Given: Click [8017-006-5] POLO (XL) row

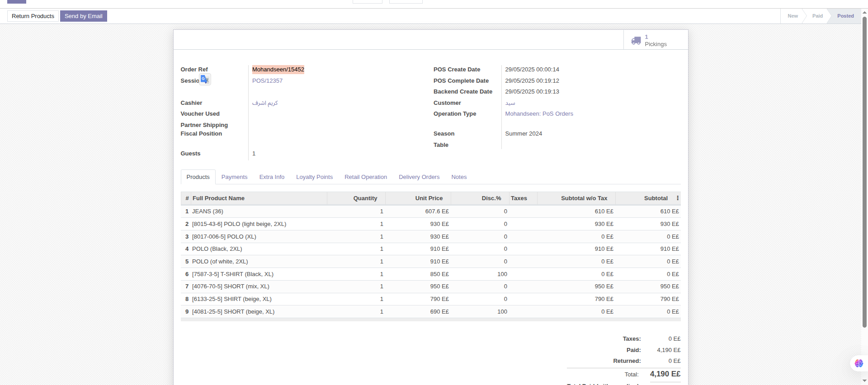Looking at the screenshot, I should pos(431,237).
